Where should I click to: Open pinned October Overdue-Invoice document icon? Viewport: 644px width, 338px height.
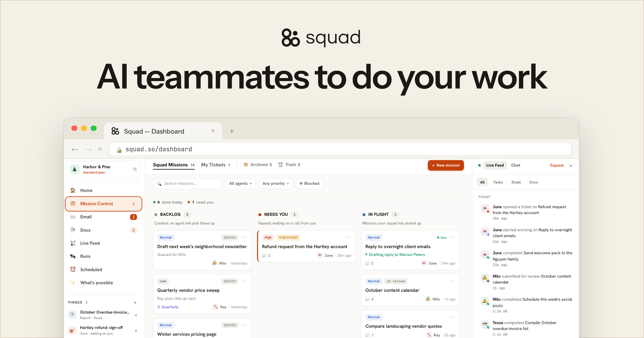tap(72, 315)
